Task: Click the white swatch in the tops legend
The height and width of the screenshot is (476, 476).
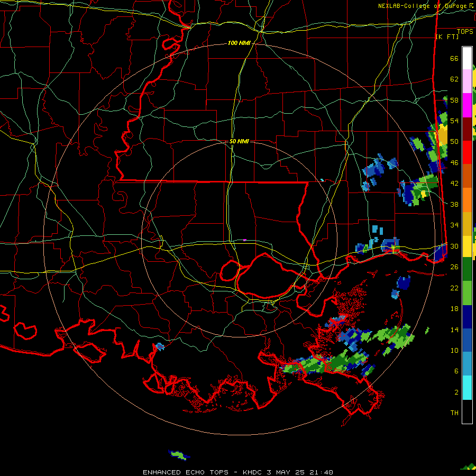Action: click(467, 58)
